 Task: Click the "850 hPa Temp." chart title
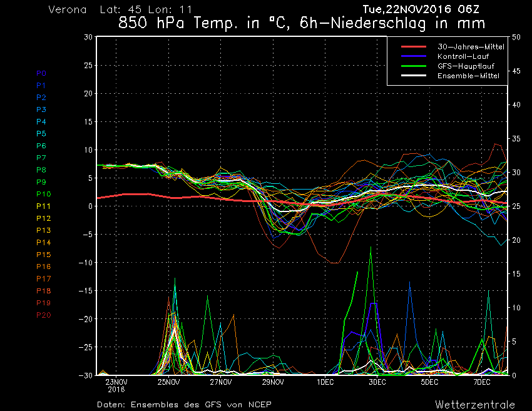(x=176, y=23)
